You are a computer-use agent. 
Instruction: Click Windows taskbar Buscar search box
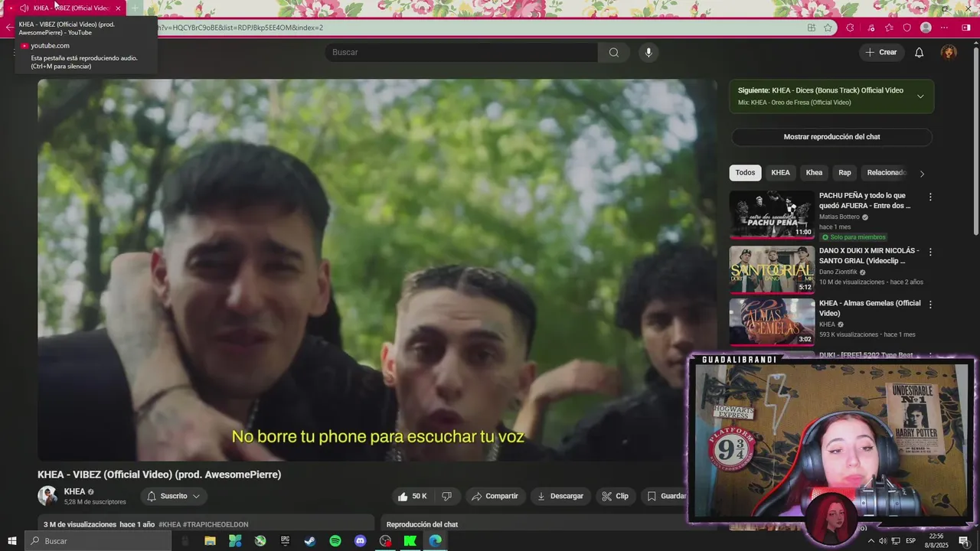[x=98, y=541]
